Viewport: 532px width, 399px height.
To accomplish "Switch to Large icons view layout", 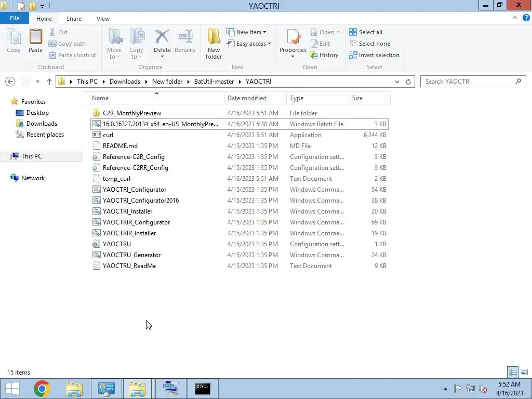I will (524, 372).
